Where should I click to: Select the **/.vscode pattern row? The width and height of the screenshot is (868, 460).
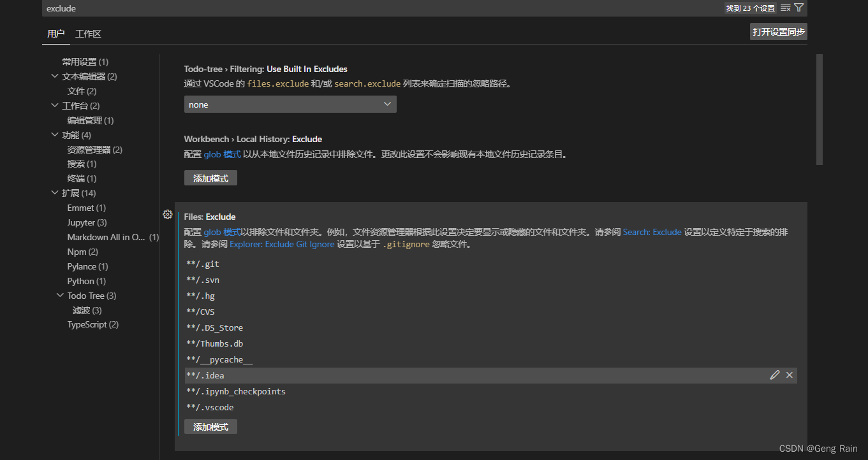[491, 407]
